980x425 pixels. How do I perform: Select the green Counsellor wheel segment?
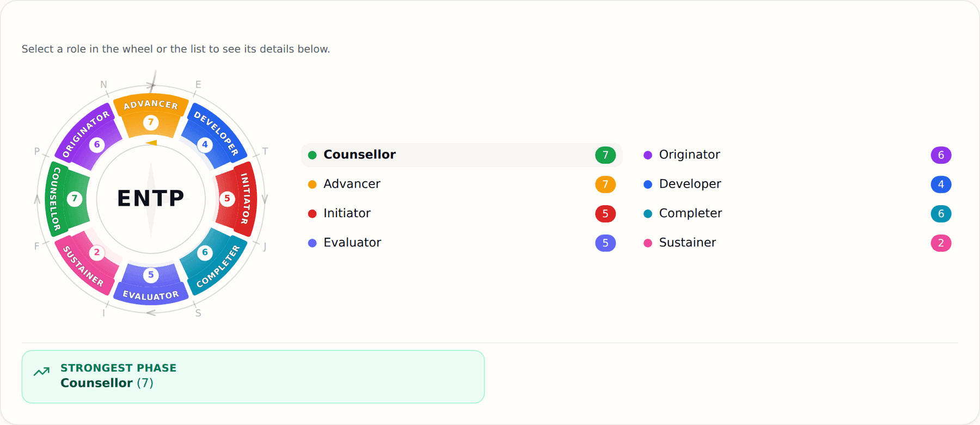pos(67,199)
